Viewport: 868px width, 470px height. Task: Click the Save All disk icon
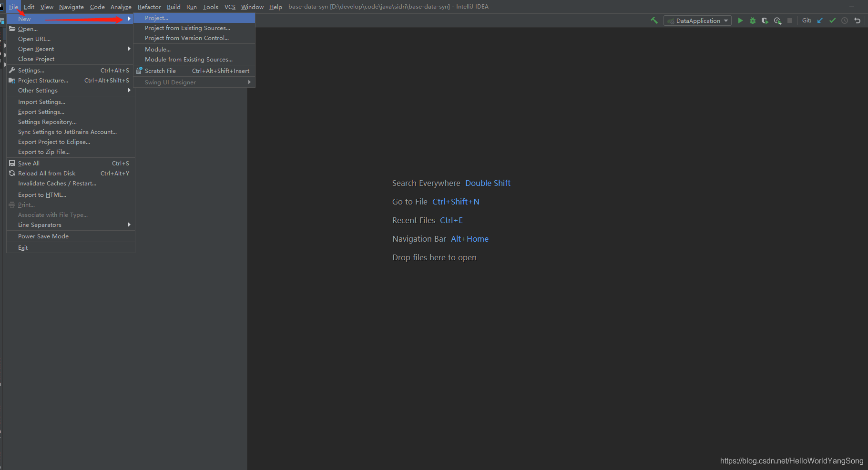(12, 163)
